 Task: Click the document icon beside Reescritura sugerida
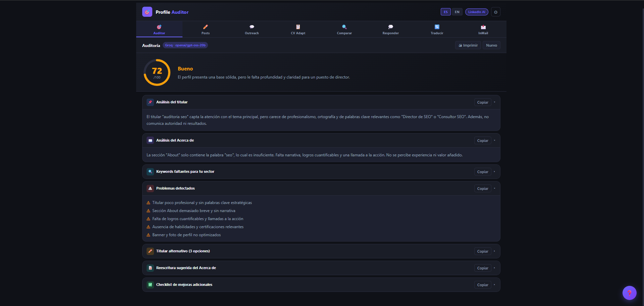click(150, 268)
